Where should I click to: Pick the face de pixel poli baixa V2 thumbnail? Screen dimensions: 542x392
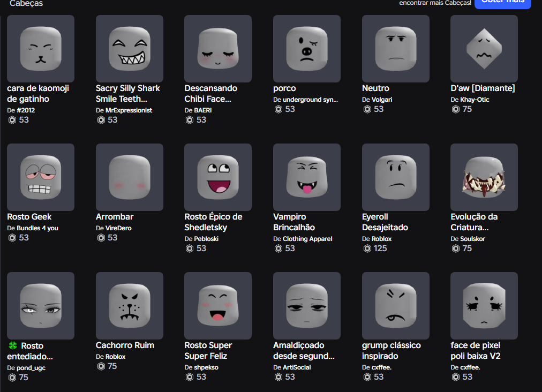pos(484,306)
